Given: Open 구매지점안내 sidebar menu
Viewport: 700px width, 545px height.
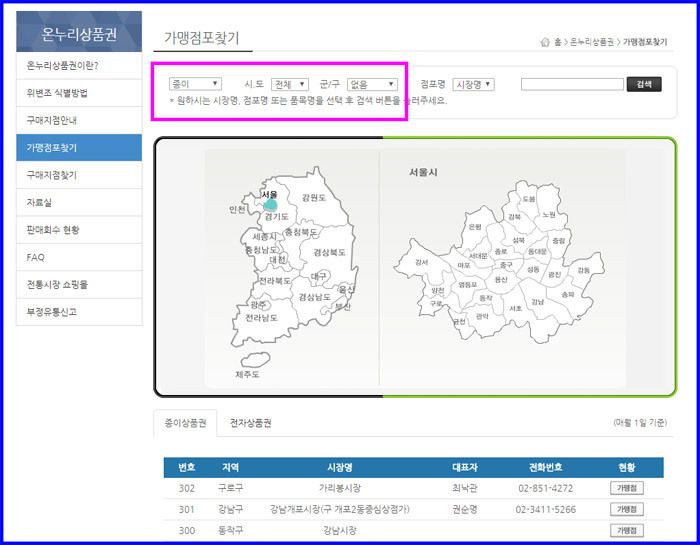Looking at the screenshot, I should point(79,120).
